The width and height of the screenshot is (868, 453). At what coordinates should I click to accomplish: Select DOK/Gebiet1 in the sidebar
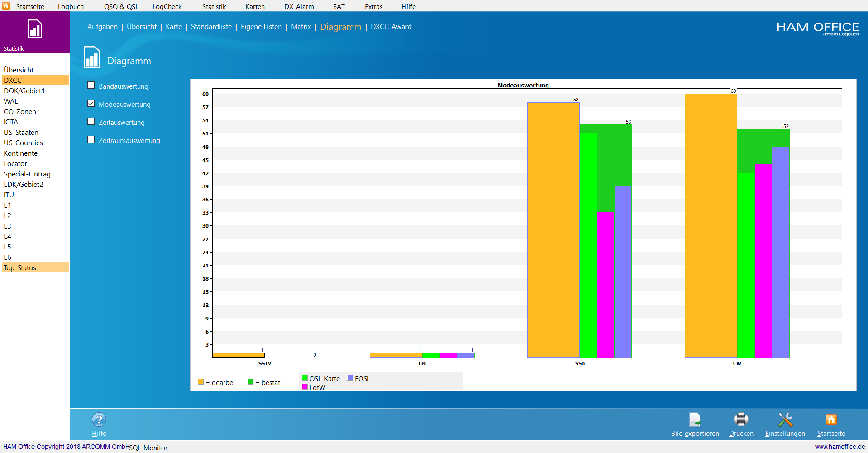[x=35, y=91]
